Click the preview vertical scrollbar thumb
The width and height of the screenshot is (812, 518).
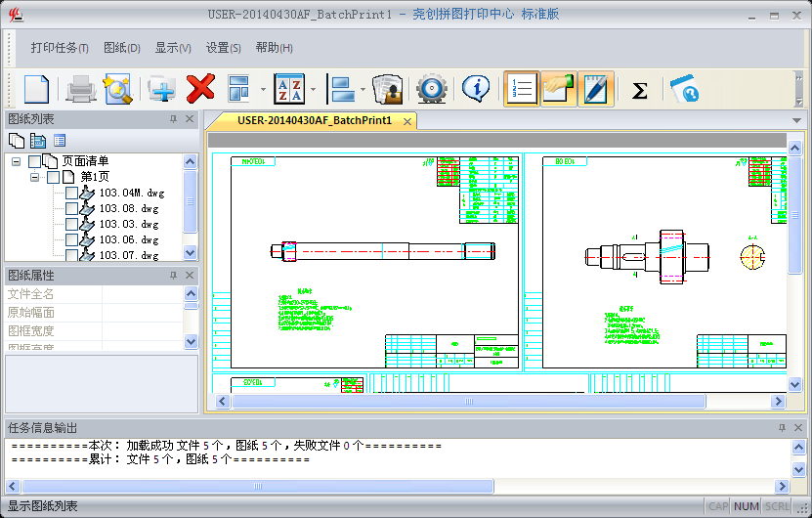(x=795, y=214)
